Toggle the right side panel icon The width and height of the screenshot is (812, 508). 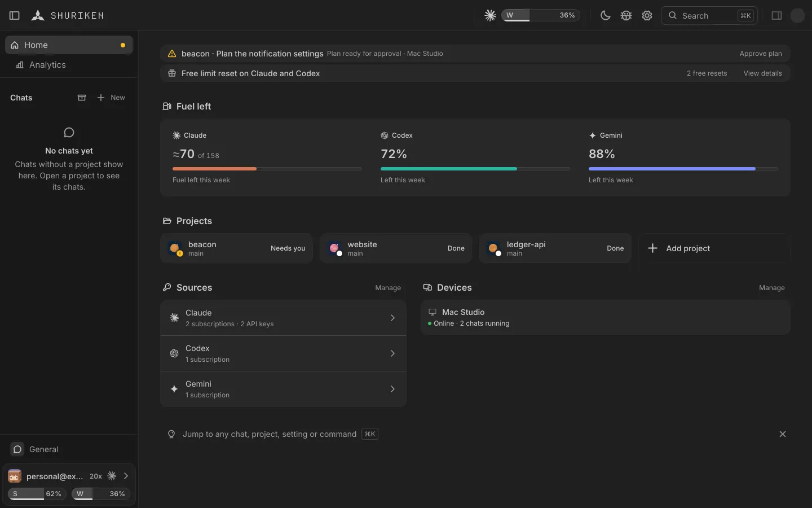point(777,16)
